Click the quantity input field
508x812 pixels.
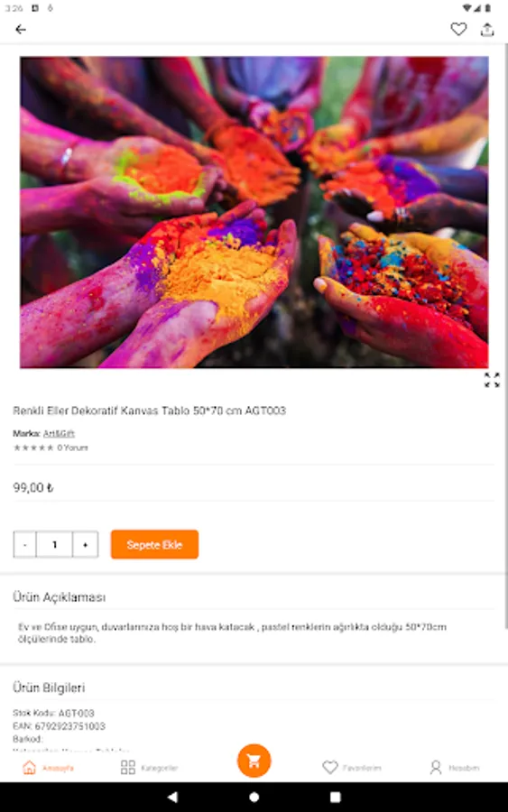click(54, 545)
